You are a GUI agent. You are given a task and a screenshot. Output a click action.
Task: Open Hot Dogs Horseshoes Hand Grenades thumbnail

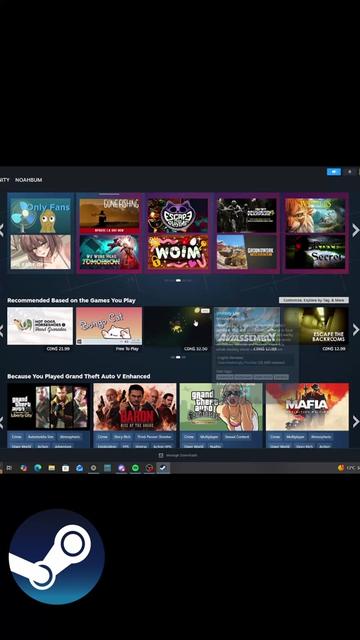40,326
